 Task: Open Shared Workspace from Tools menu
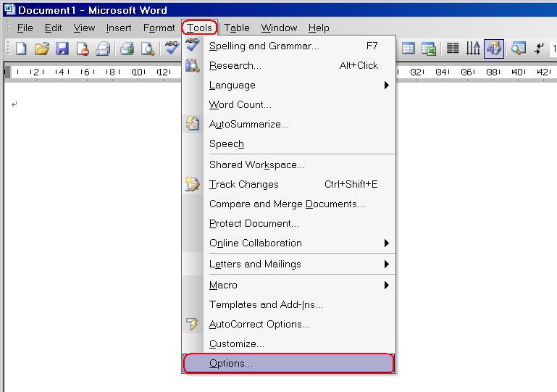288,164
